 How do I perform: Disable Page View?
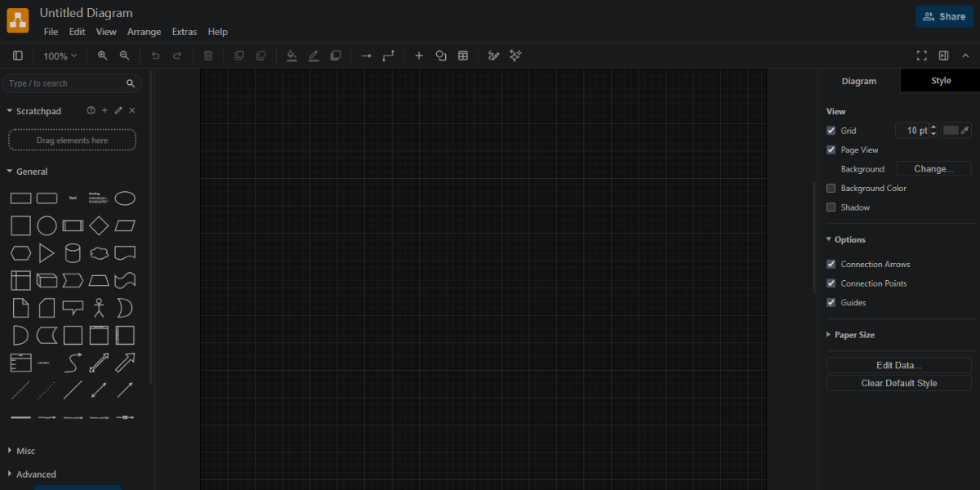[831, 149]
